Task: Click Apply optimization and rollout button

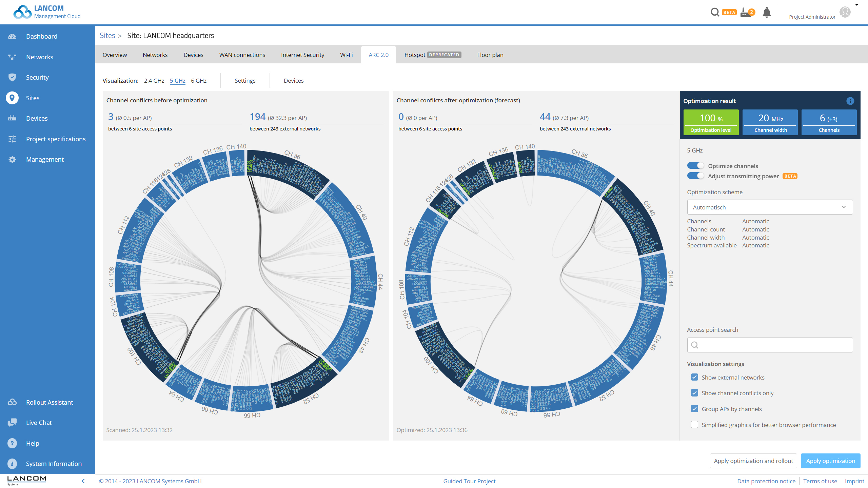Action: [x=753, y=461]
